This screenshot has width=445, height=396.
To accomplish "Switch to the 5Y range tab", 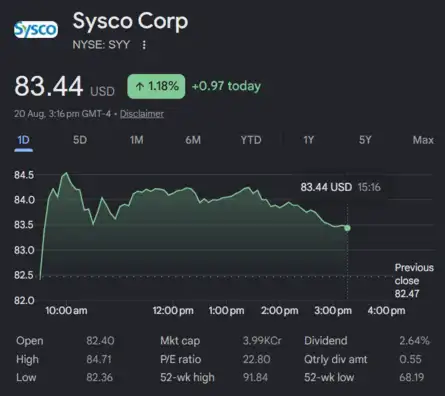I will (x=365, y=140).
